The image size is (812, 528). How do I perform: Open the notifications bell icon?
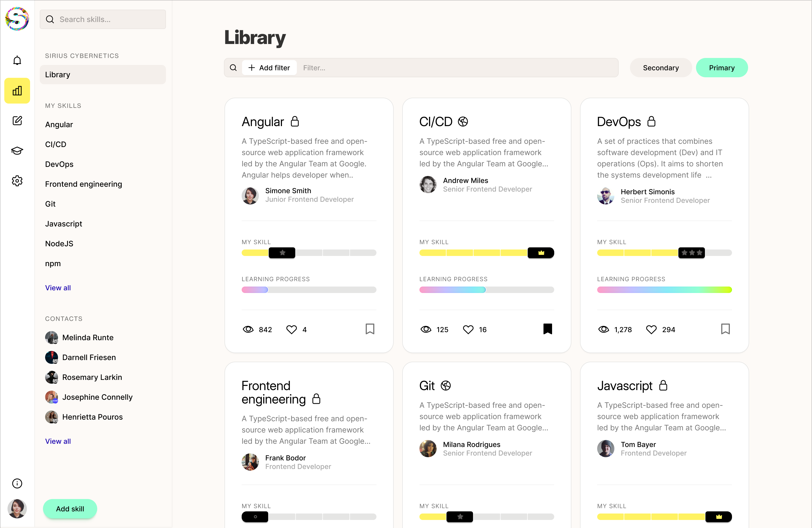(17, 61)
